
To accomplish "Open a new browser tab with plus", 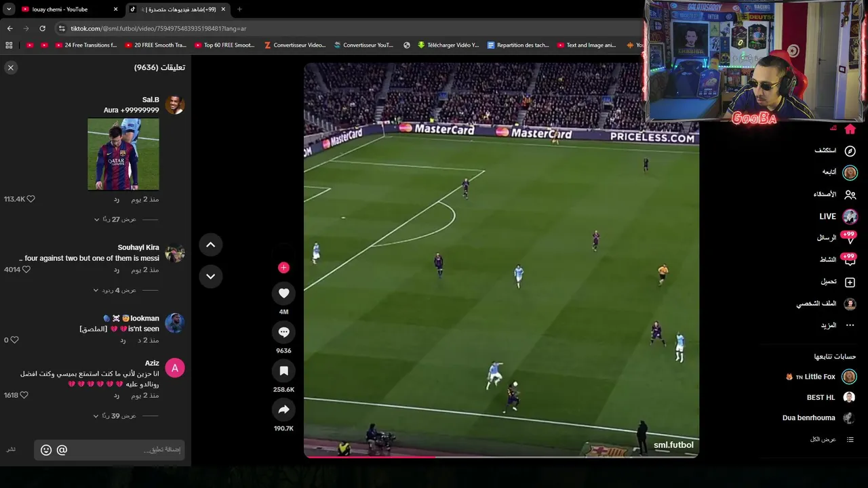I will point(239,9).
